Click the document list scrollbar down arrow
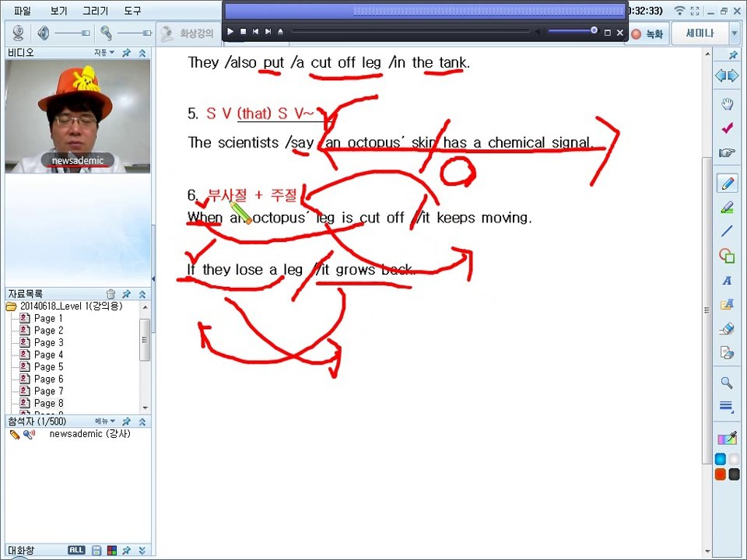This screenshot has width=747, height=560. click(146, 408)
